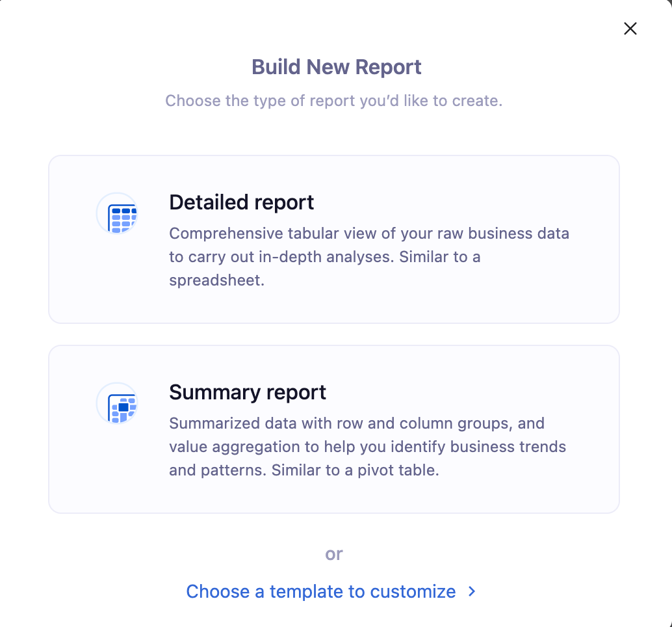Open the 'Choose a template to customize' link
The height and width of the screenshot is (627, 672).
pos(321,591)
